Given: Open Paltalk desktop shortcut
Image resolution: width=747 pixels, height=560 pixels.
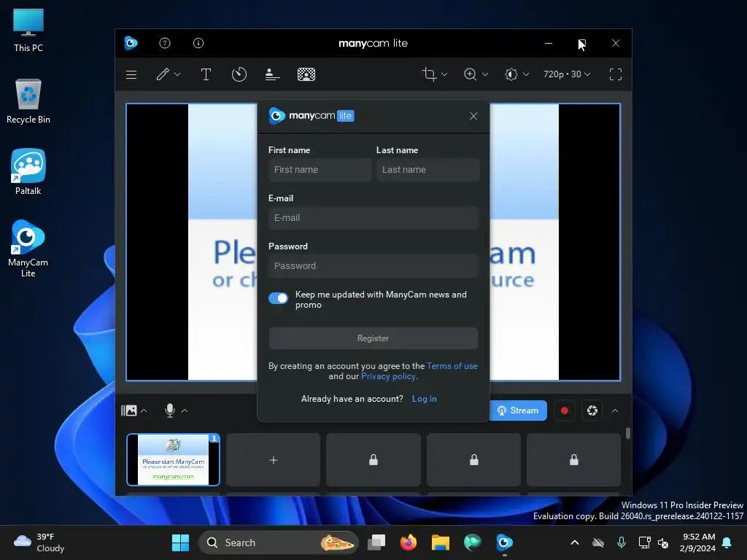Looking at the screenshot, I should click(x=28, y=171).
